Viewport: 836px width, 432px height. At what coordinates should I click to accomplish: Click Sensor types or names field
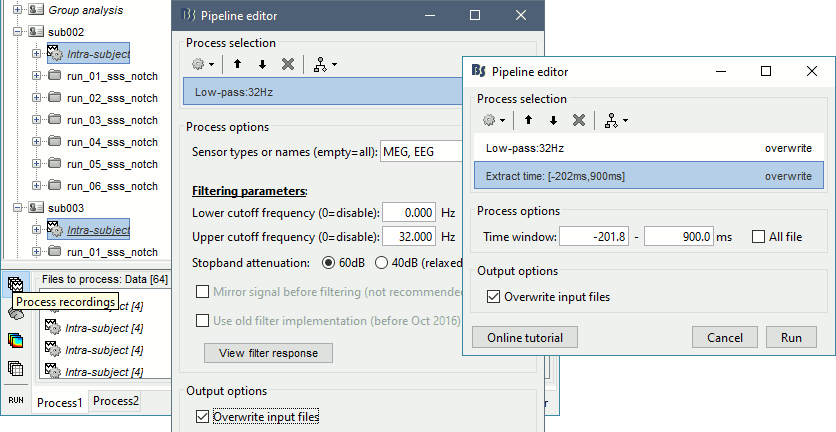(x=421, y=152)
